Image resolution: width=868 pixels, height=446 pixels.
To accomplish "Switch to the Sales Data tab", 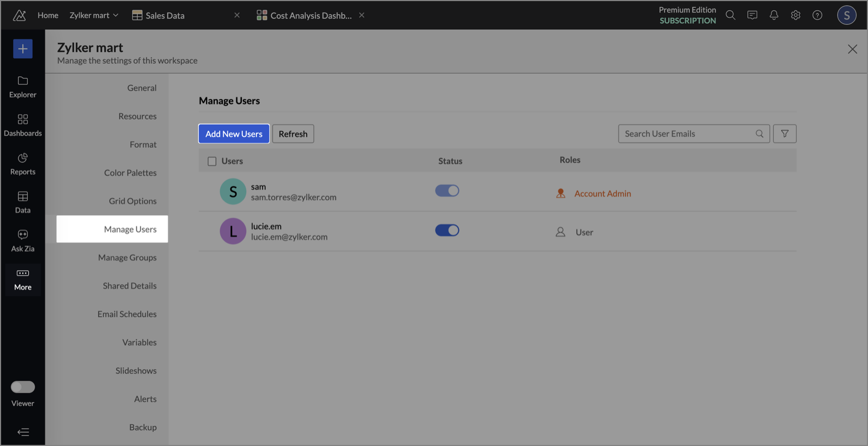I will tap(165, 16).
